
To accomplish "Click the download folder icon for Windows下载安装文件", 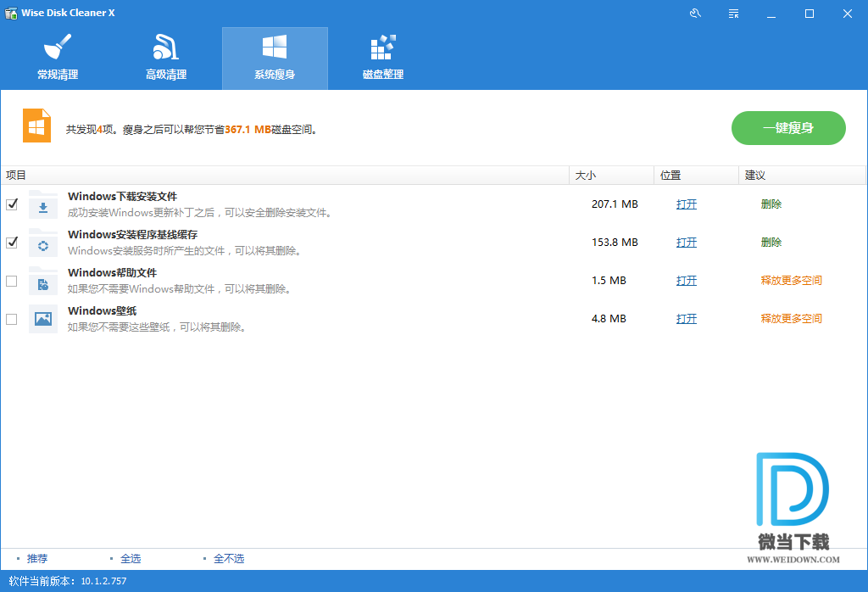I will pos(43,204).
